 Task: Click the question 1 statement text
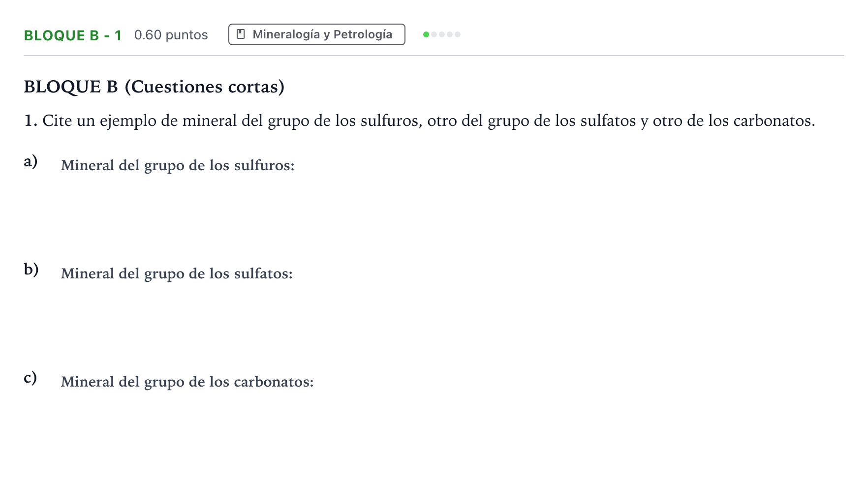tap(420, 121)
